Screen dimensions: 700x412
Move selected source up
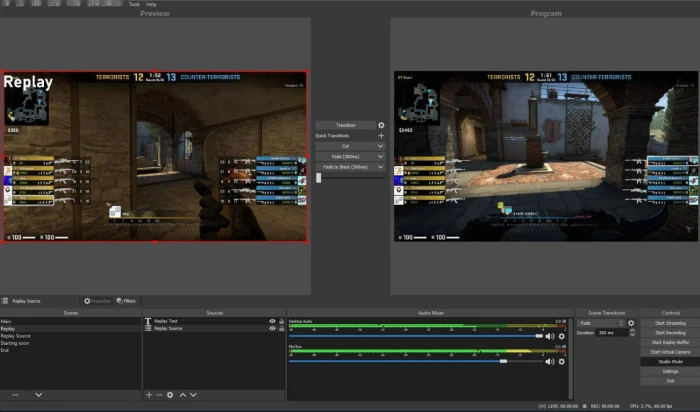pos(183,395)
